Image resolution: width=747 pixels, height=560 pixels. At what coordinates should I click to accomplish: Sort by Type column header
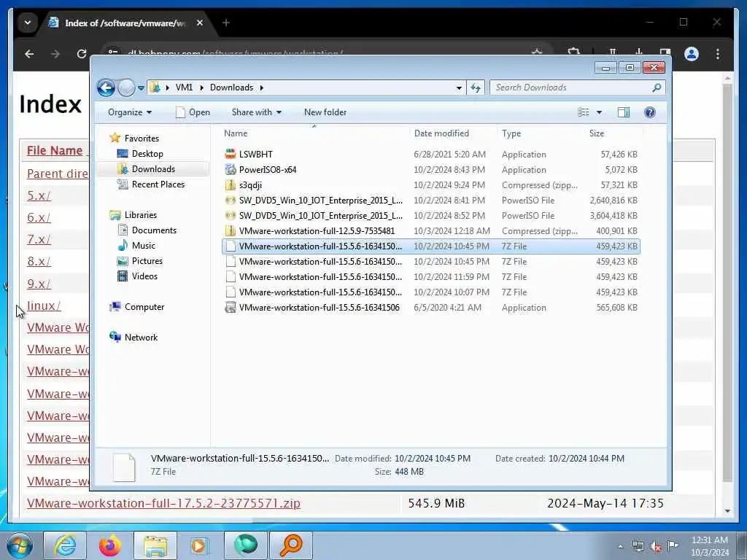(511, 133)
